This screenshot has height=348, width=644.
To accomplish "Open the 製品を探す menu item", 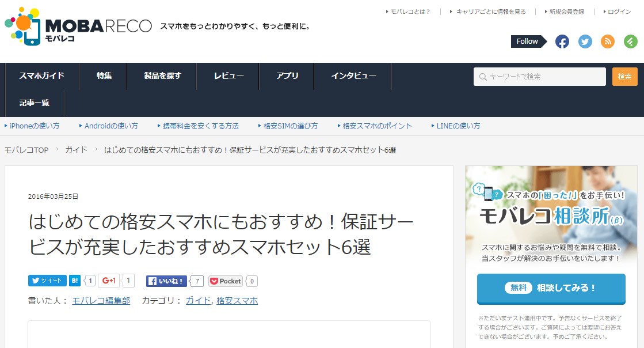I will pos(162,76).
